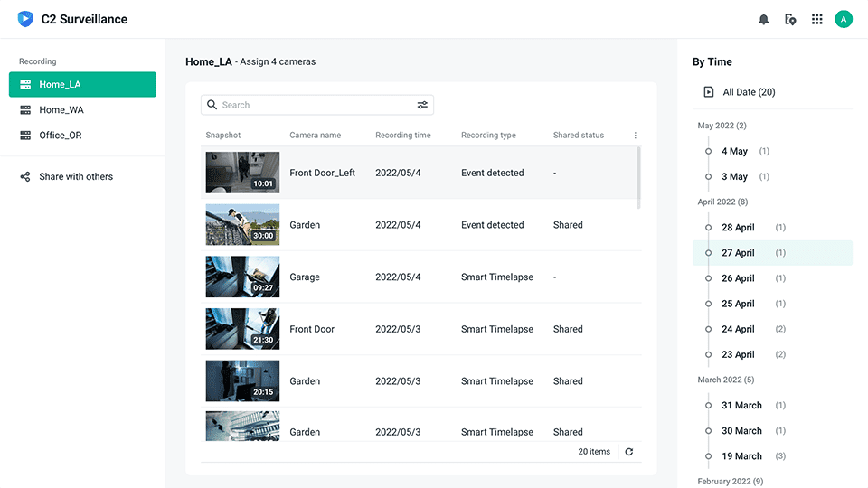Click the recordings list scrollbar
This screenshot has width=868, height=488.
tap(639, 177)
